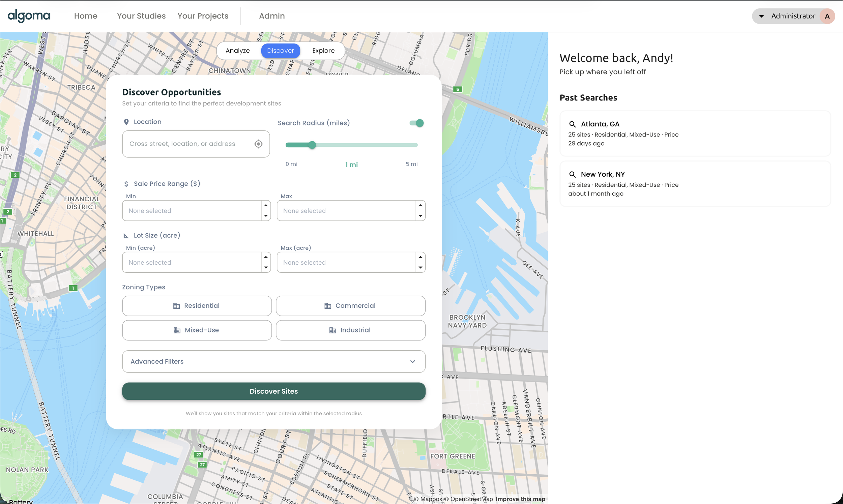This screenshot has height=504, width=843.
Task: Disable the Search Radius toggle
Action: (x=417, y=123)
